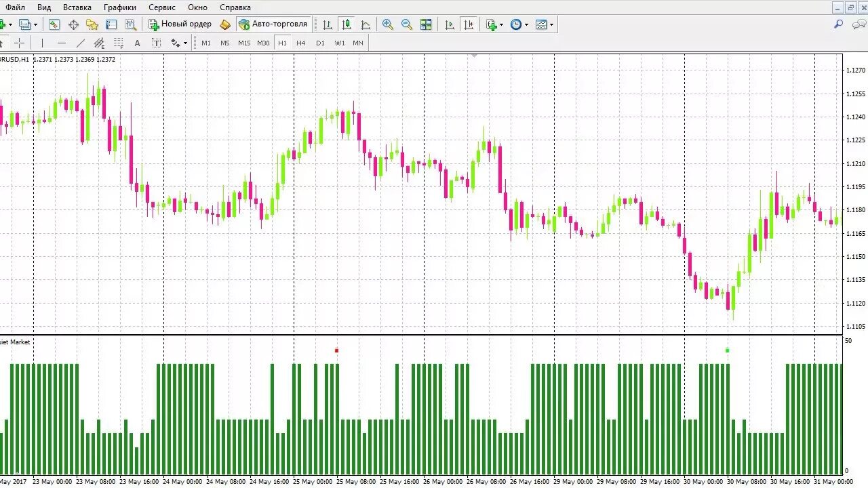Viewport: 868px width, 488px height.
Task: Open the Графики menu
Action: [x=120, y=7]
